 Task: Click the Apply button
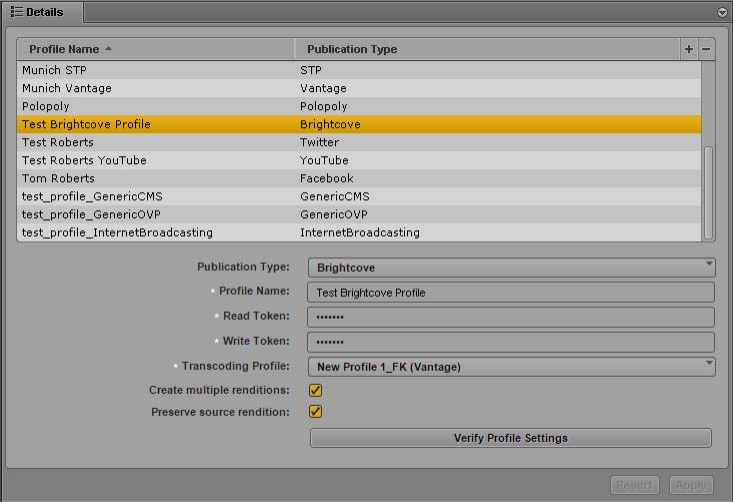pos(691,485)
